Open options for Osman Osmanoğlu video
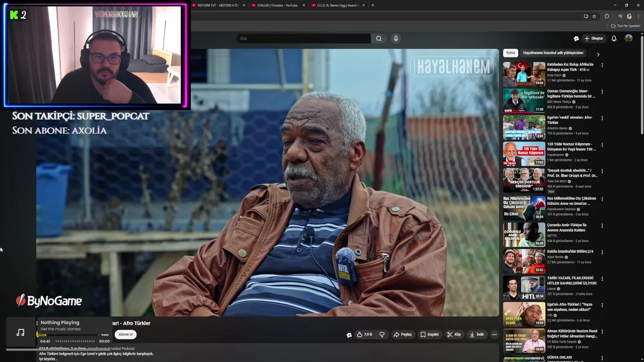The image size is (644, 362). 602,92
